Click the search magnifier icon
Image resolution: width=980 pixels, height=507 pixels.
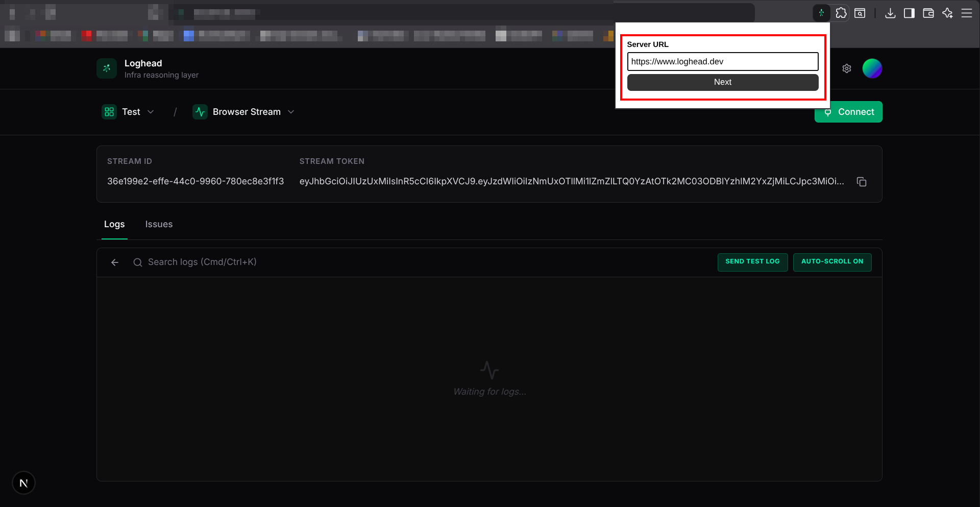click(137, 262)
